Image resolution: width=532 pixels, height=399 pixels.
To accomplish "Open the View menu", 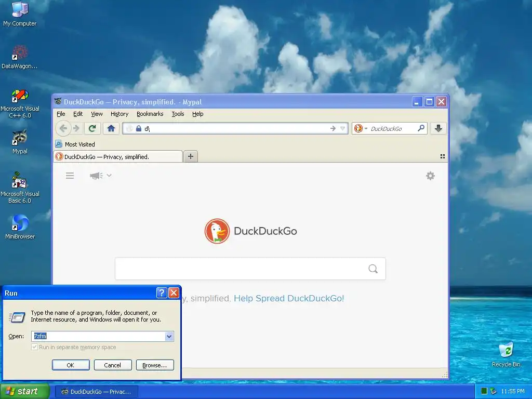I will 97,114.
